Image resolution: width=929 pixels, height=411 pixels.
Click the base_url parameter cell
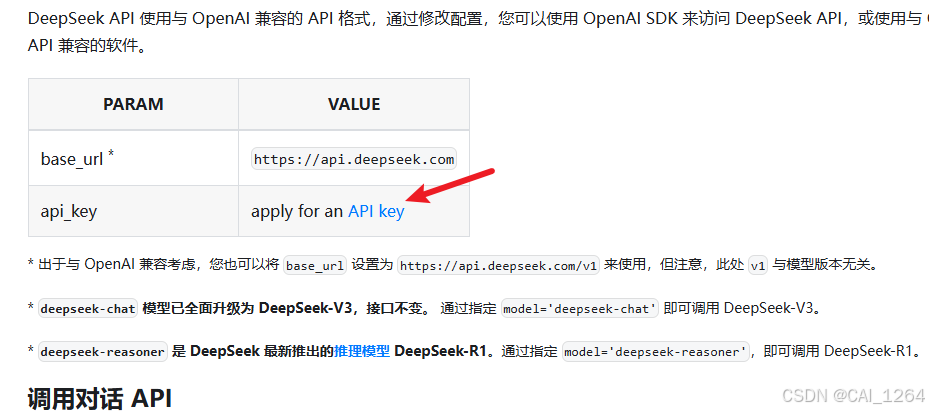point(133,158)
